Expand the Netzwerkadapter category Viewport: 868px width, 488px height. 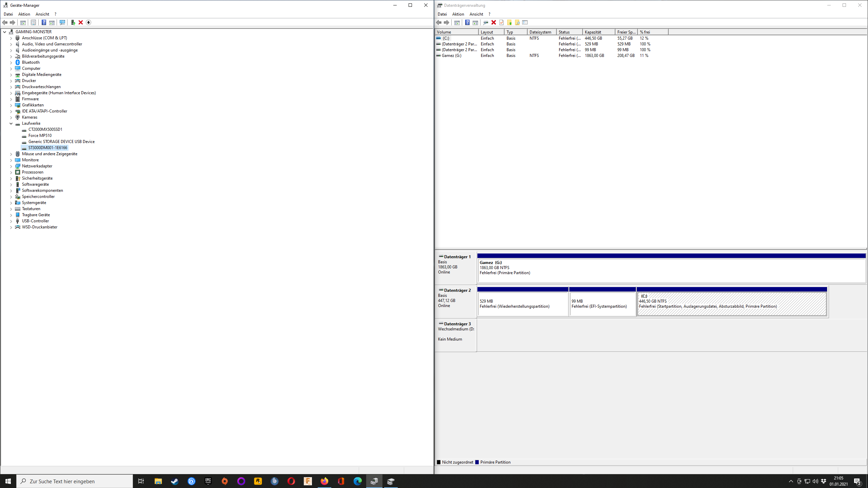pos(11,166)
